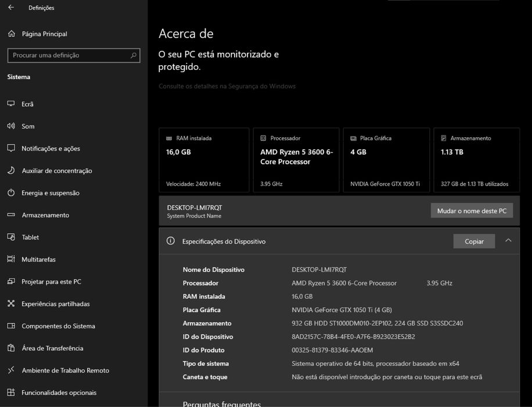Click the RAM instalada card icon

point(169,138)
